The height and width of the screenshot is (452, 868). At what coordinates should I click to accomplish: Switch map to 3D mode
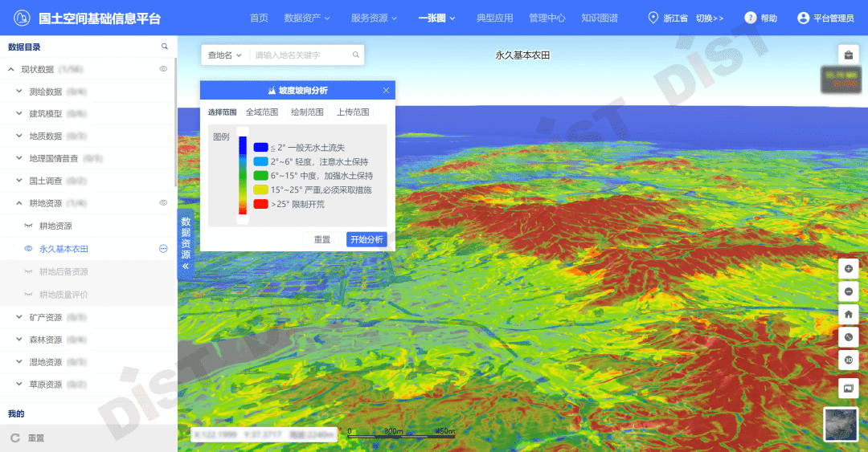point(848,360)
